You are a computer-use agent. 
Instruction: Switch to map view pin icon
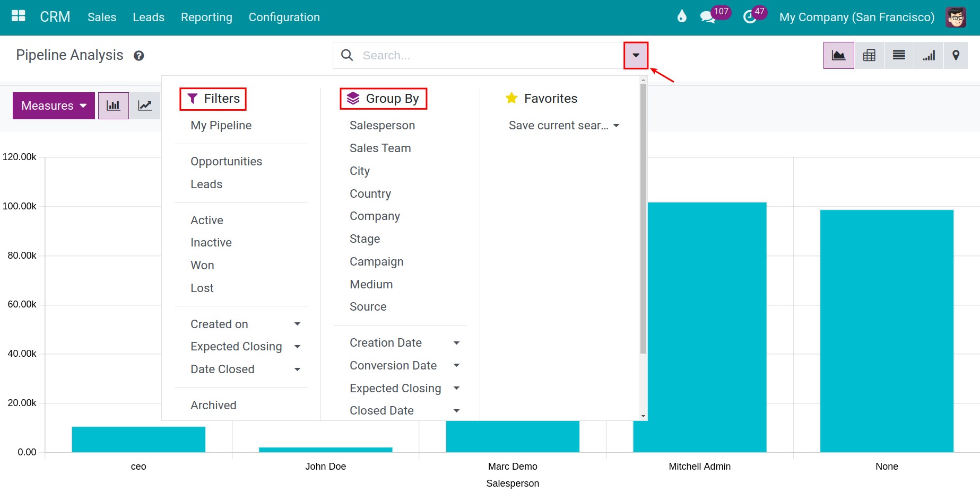coord(956,55)
